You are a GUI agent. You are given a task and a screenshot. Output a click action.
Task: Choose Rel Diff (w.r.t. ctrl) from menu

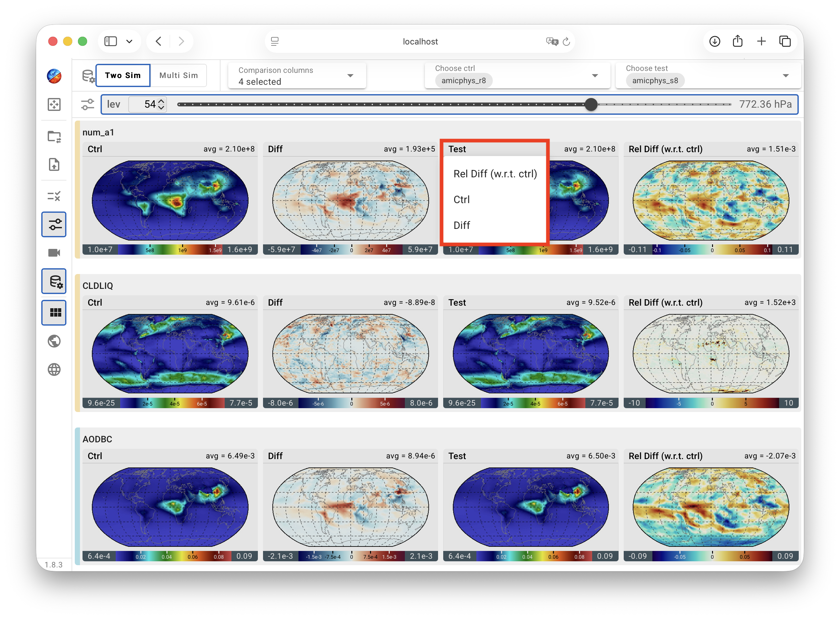495,174
